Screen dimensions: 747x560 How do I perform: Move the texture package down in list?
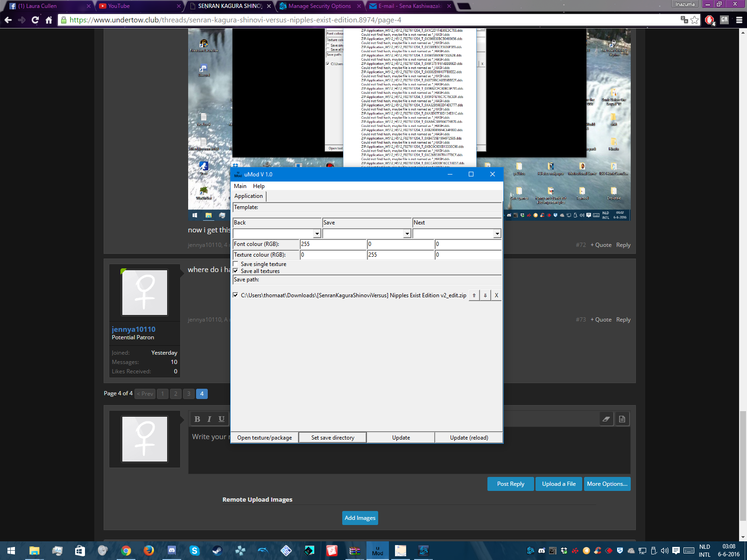pyautogui.click(x=485, y=295)
